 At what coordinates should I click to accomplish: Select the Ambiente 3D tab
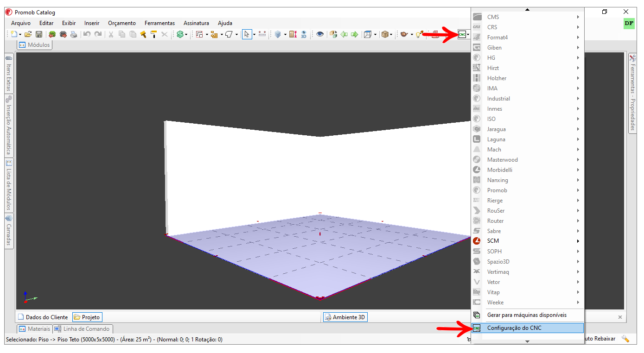point(345,317)
